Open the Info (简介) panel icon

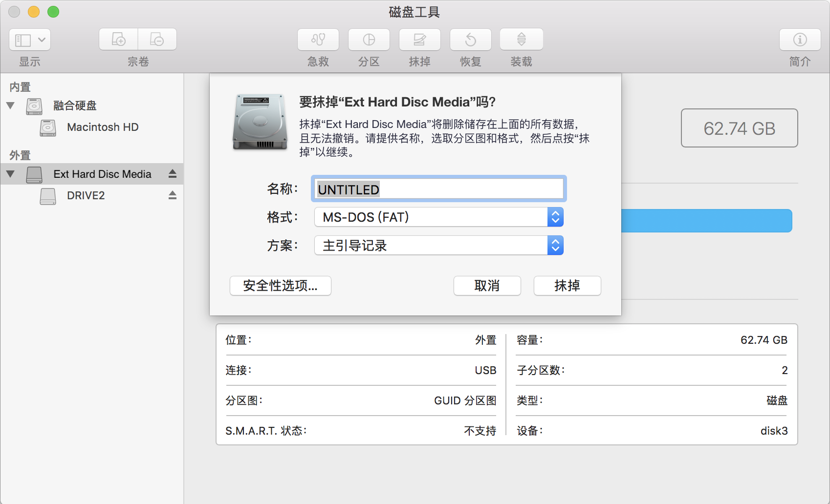pos(800,40)
